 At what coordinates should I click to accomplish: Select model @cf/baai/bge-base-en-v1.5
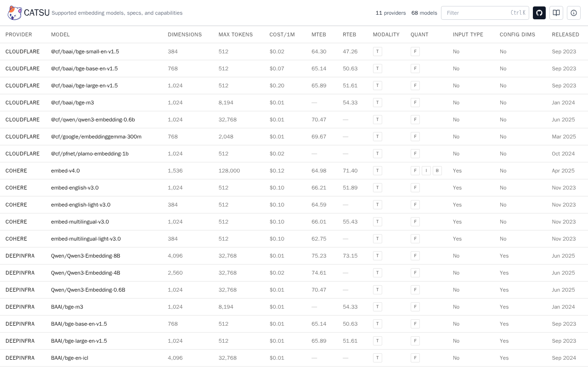click(x=84, y=69)
